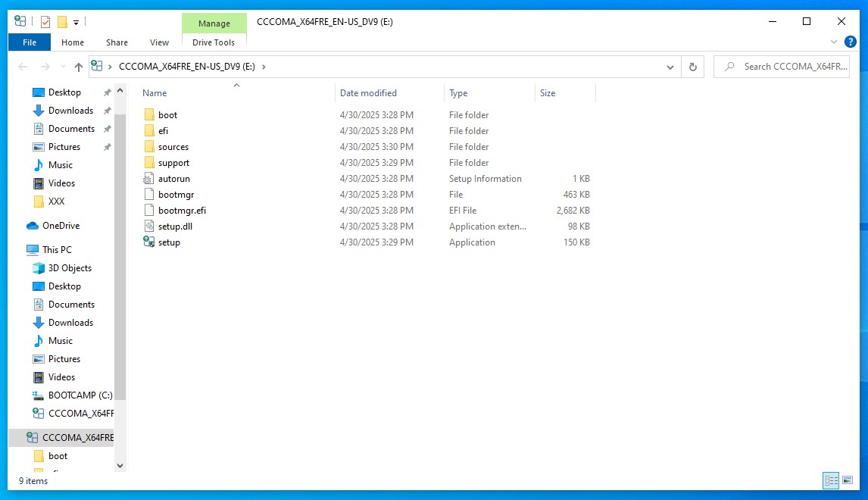Screen dimensions: 868x500
Task: Open Videos under This PC
Action: click(x=61, y=377)
